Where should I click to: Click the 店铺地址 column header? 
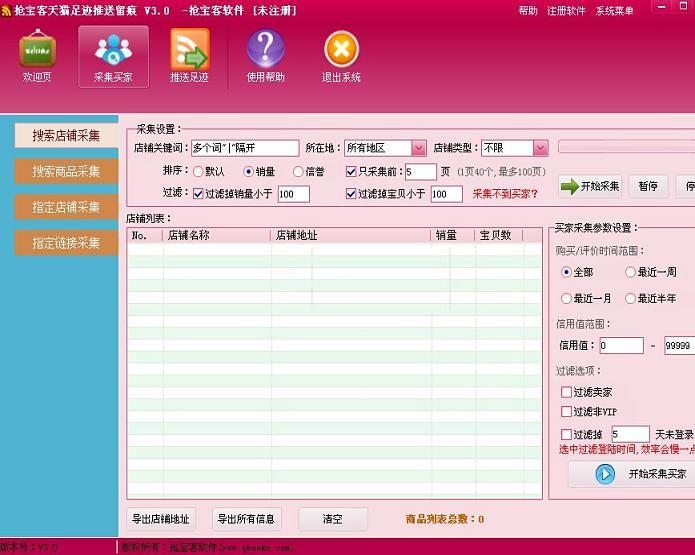(x=351, y=235)
